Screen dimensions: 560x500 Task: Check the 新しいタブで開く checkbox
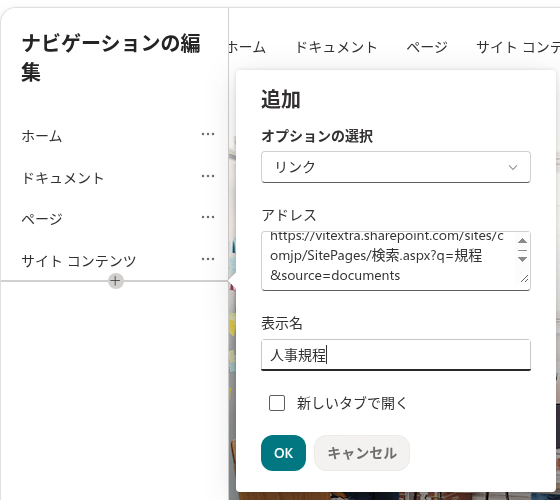(277, 403)
